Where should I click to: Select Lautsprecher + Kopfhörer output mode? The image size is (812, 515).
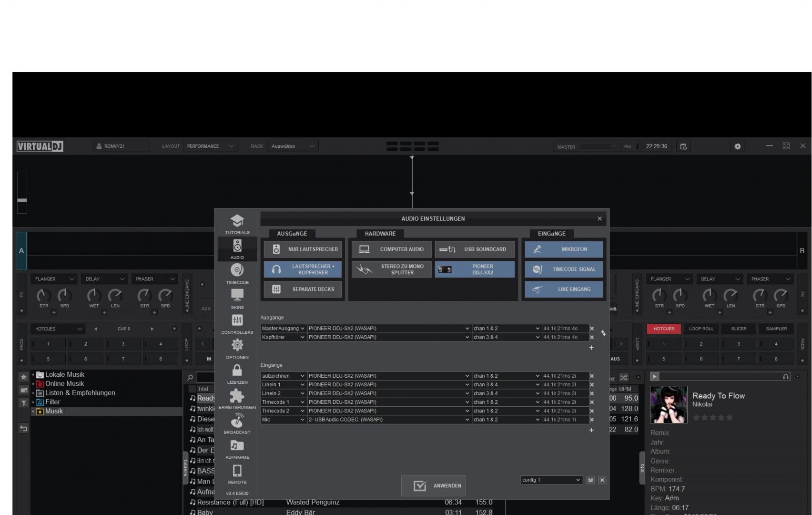click(x=303, y=269)
